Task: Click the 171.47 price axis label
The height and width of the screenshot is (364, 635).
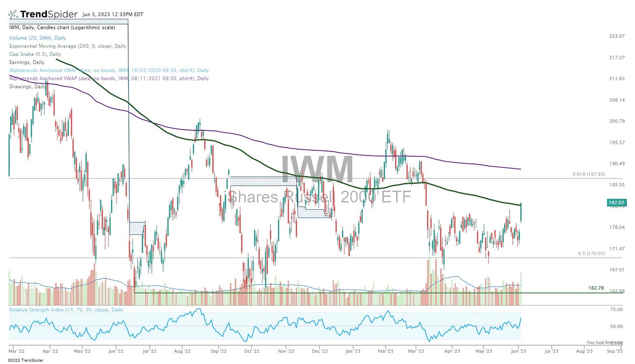Action: [x=617, y=248]
